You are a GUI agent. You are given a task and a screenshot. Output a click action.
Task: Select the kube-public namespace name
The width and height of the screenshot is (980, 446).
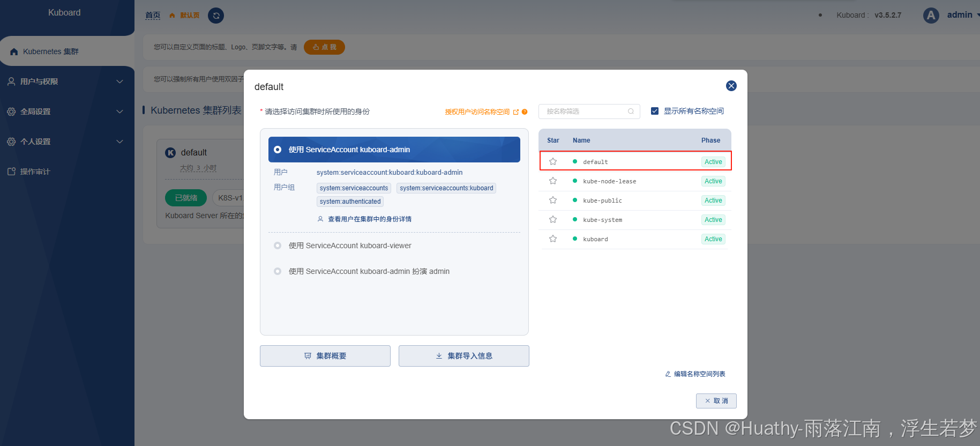coord(602,200)
